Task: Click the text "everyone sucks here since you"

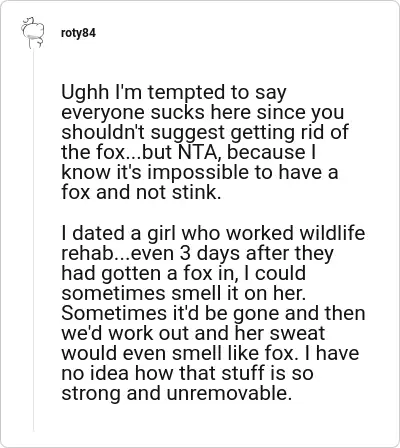Action: tap(202, 112)
